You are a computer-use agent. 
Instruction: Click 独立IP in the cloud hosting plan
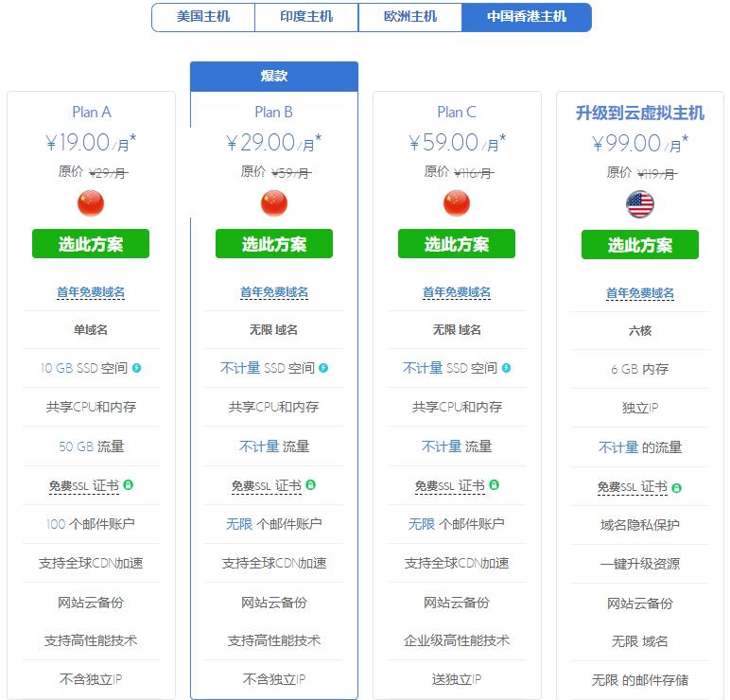640,408
